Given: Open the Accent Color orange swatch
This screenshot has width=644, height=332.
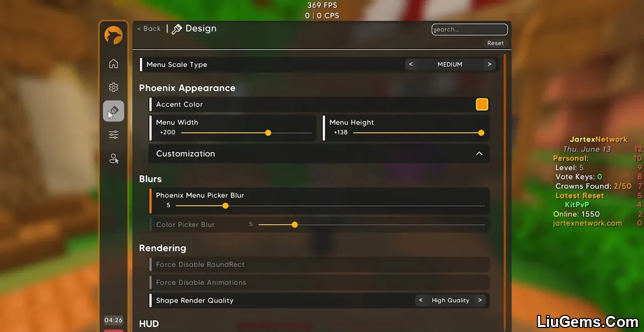Looking at the screenshot, I should coord(482,104).
